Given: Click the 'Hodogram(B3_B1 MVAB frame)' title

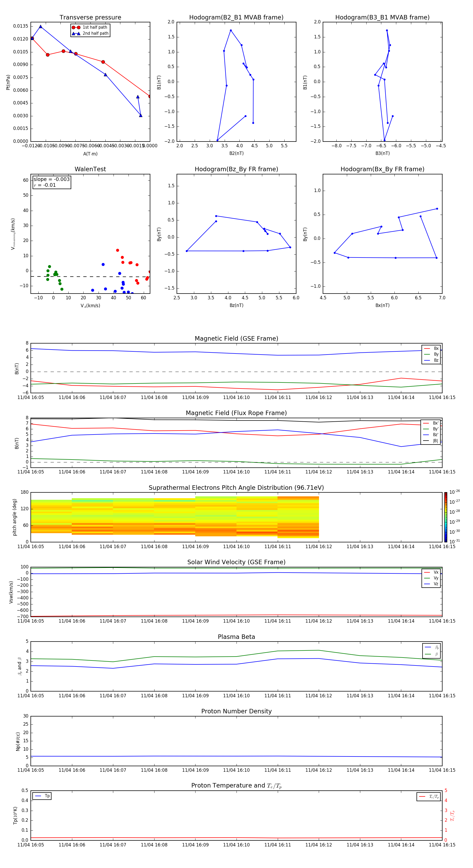Looking at the screenshot, I should coord(382,18).
